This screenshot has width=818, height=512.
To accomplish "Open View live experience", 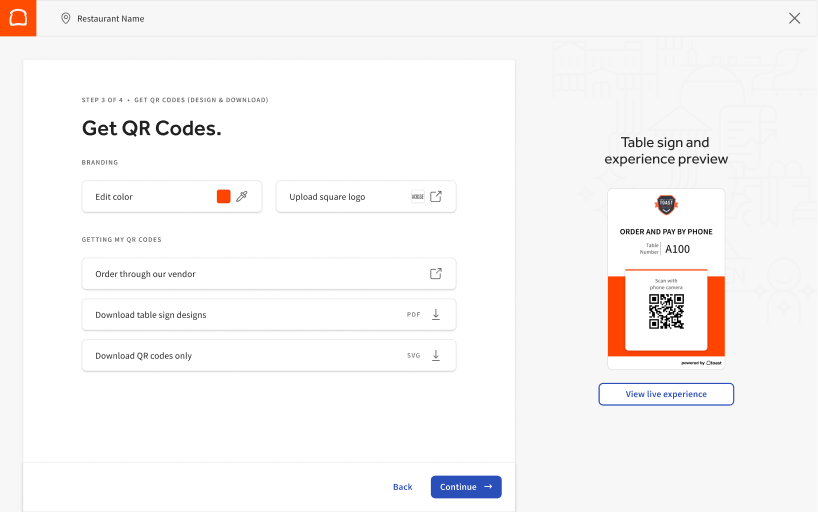I will [666, 394].
